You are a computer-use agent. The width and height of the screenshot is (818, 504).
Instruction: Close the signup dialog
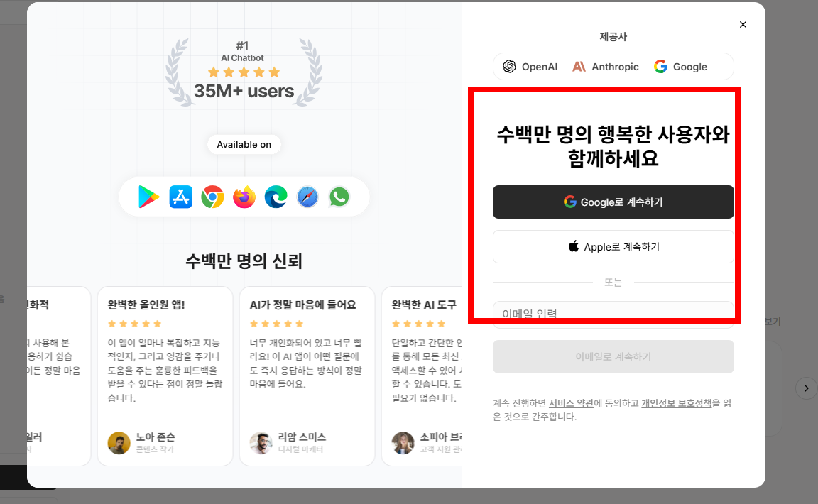(x=743, y=24)
